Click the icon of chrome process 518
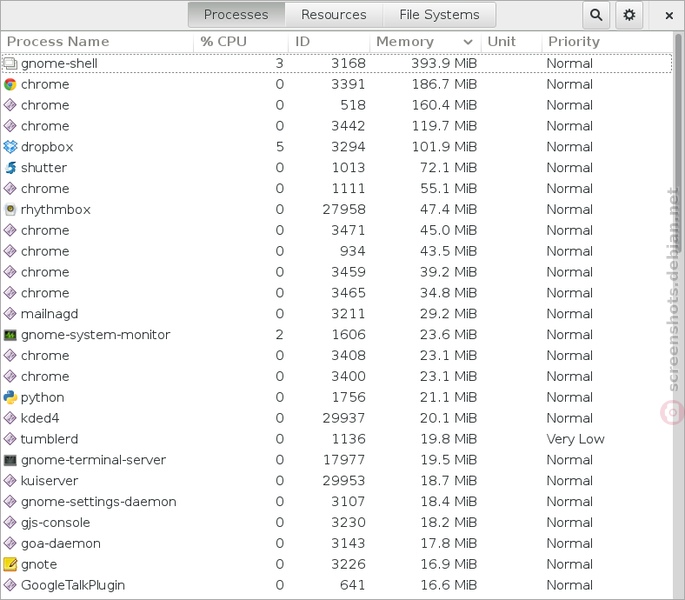This screenshot has height=600, width=685. click(x=10, y=105)
